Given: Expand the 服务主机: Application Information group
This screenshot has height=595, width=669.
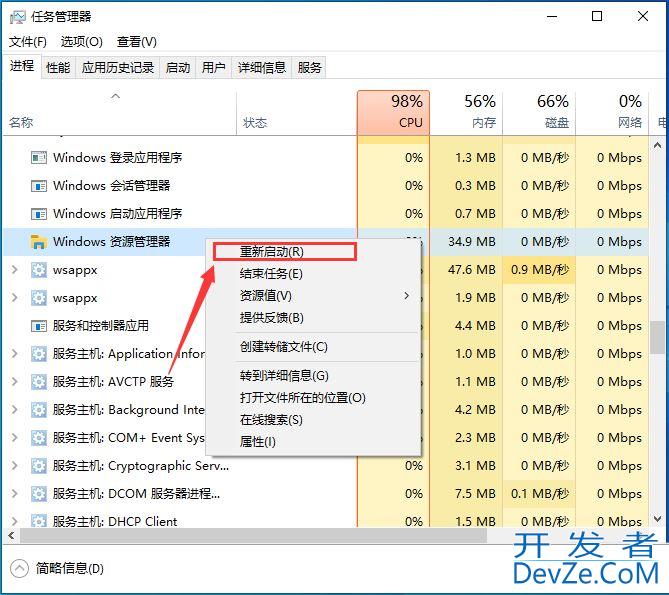Looking at the screenshot, I should tap(15, 354).
